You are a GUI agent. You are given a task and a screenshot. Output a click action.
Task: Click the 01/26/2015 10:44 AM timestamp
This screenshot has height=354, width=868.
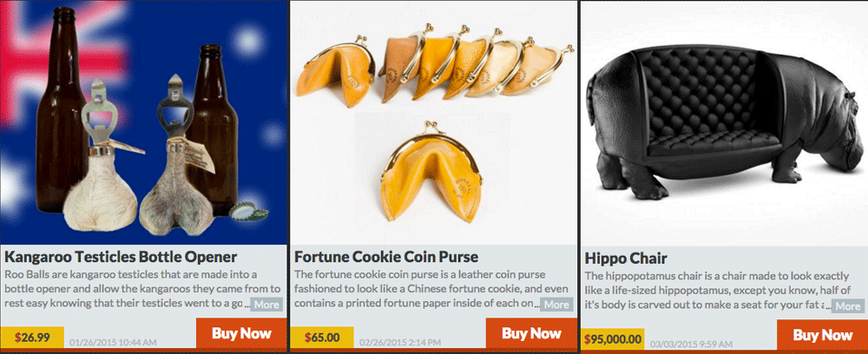click(x=113, y=343)
